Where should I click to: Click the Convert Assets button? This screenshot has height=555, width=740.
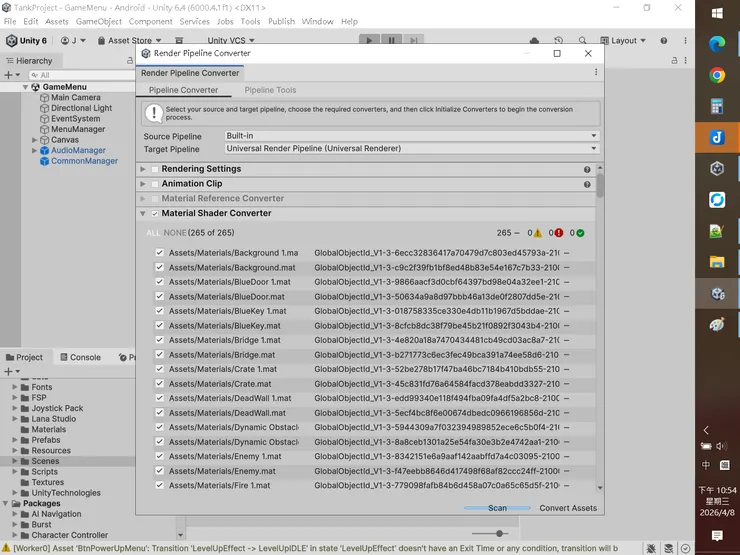pyautogui.click(x=568, y=508)
